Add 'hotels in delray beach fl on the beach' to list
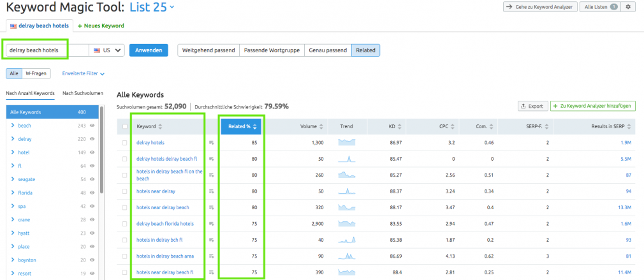 [x=212, y=175]
